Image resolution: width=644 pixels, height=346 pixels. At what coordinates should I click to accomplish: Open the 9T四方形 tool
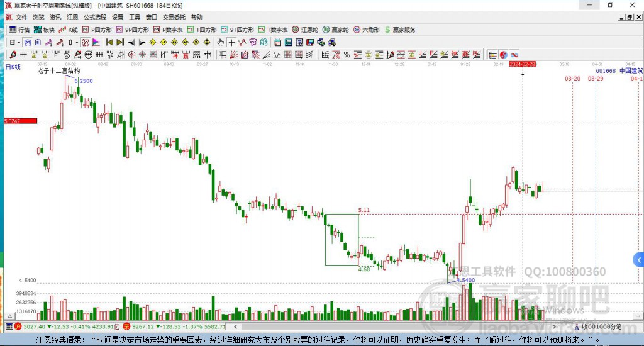[237, 30]
